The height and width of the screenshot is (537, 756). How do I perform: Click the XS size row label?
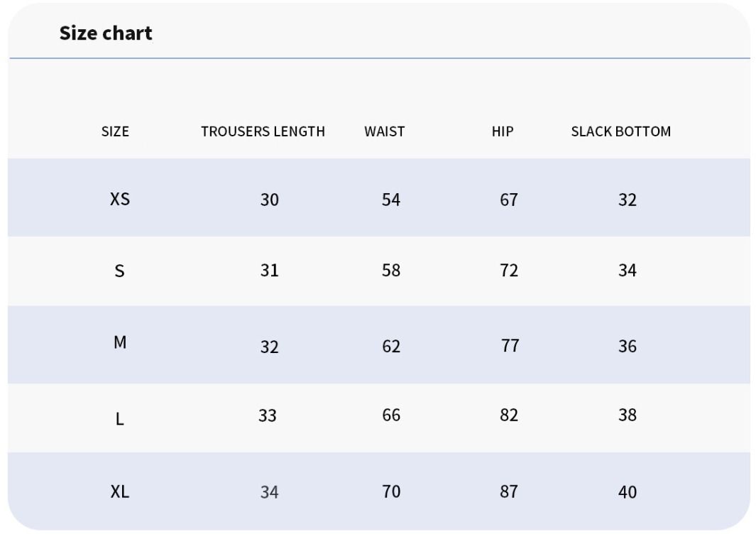coord(119,199)
